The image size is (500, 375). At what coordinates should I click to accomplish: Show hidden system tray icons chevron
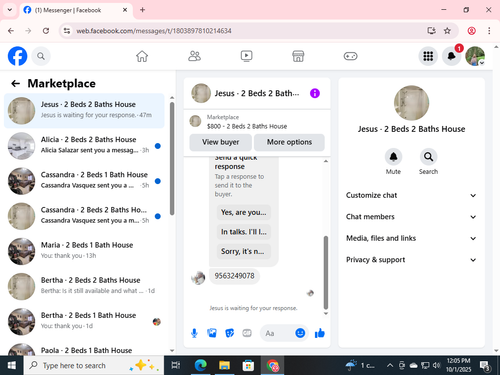[x=389, y=366]
